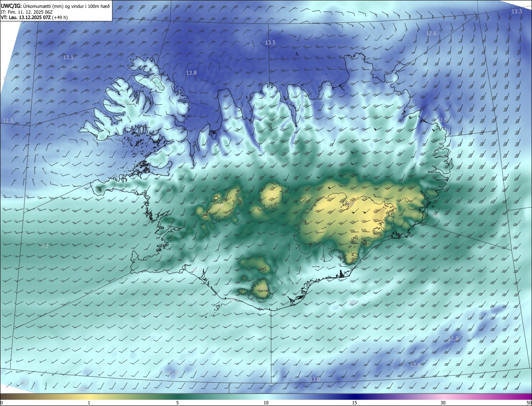Click the 13.0 value label on the map

(315, 379)
